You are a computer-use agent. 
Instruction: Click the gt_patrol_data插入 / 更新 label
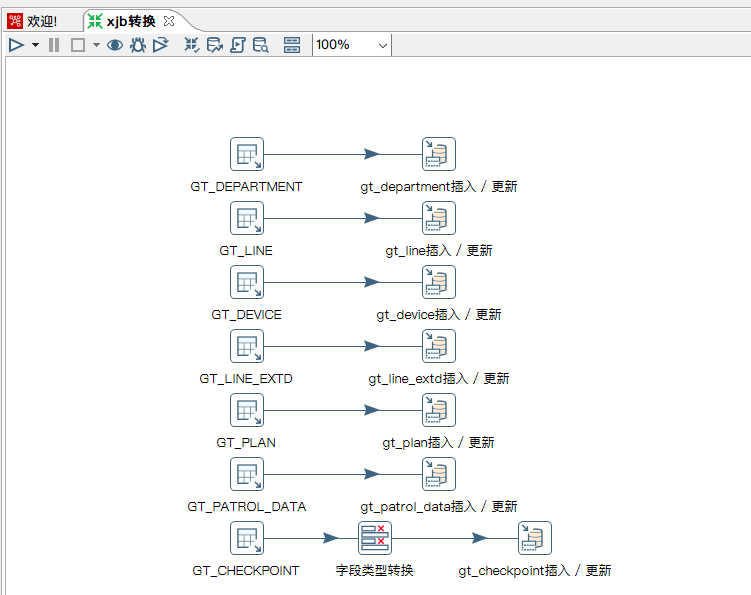tap(439, 506)
